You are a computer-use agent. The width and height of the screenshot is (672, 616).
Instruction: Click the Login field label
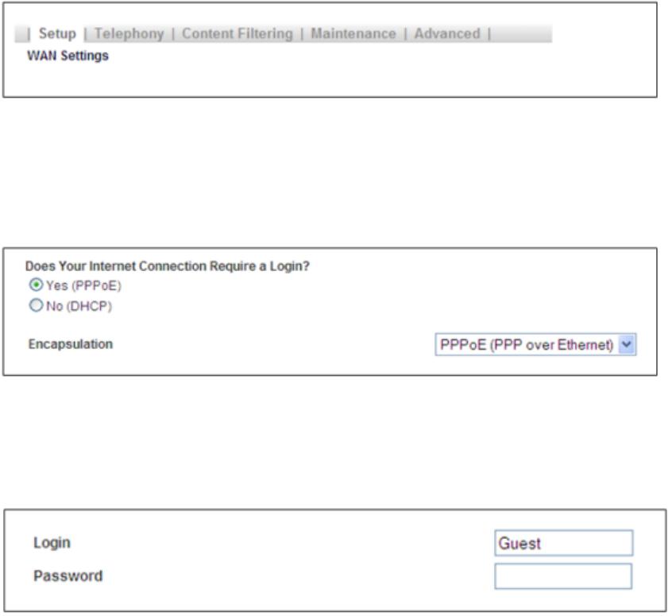[52, 543]
